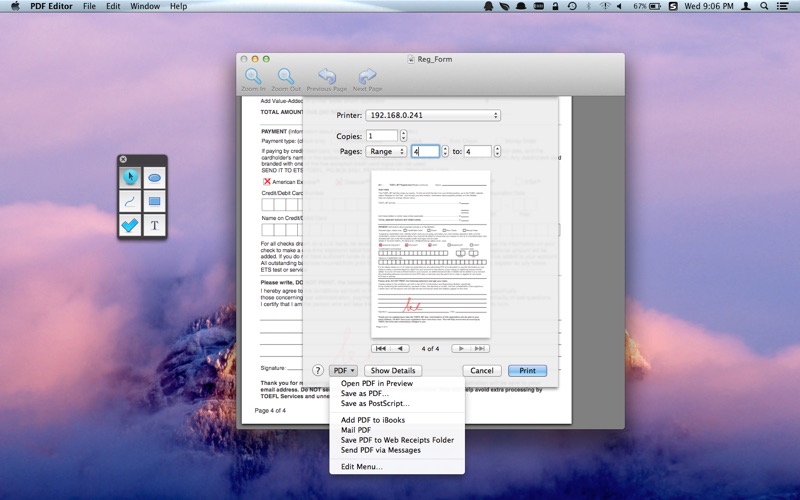Select the oval shape tool in palette
Image resolution: width=800 pixels, height=500 pixels.
coord(155,178)
